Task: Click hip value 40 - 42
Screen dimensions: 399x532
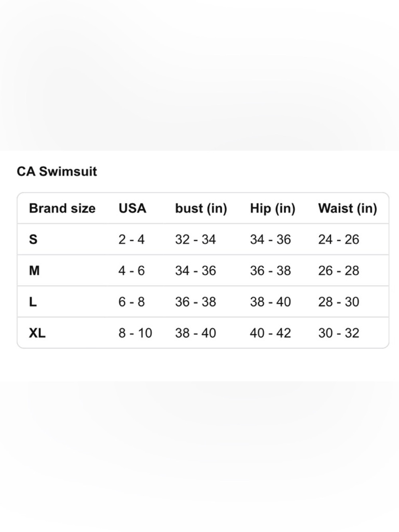Action: click(271, 333)
